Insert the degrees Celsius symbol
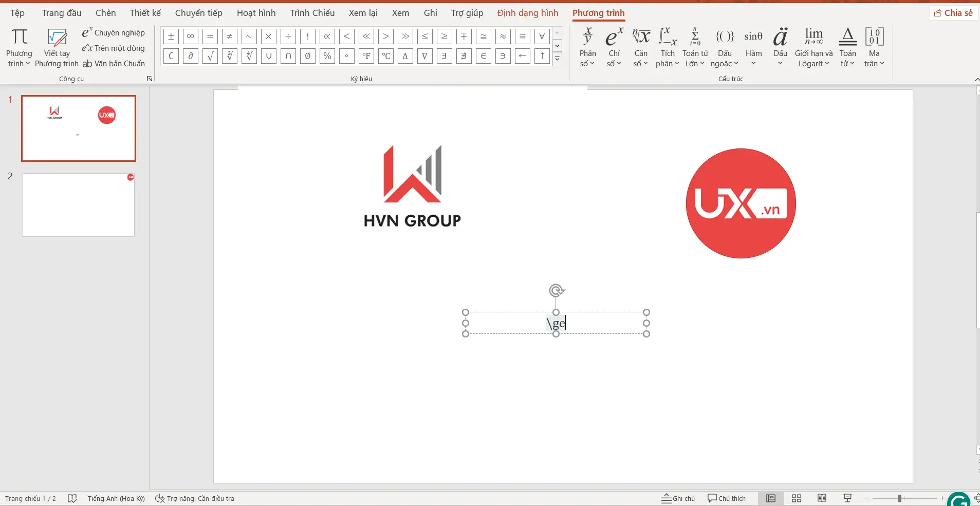The image size is (980, 506). [x=386, y=56]
